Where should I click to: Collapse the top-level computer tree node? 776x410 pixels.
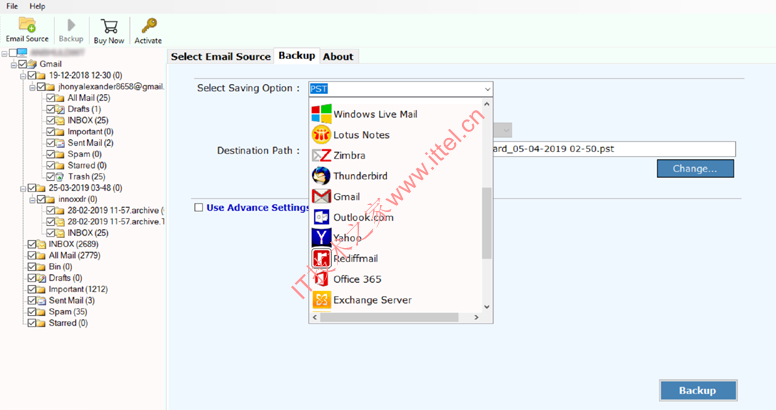click(4, 53)
